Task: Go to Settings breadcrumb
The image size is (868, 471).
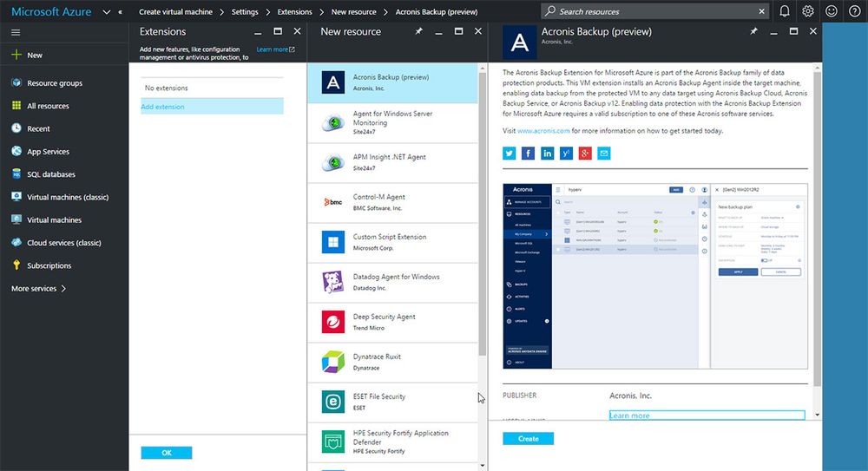Action: [245, 11]
